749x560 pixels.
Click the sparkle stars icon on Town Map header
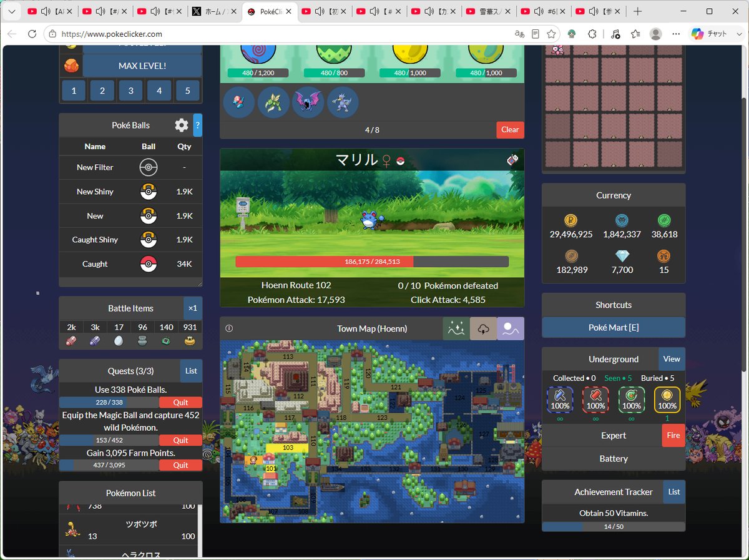456,328
